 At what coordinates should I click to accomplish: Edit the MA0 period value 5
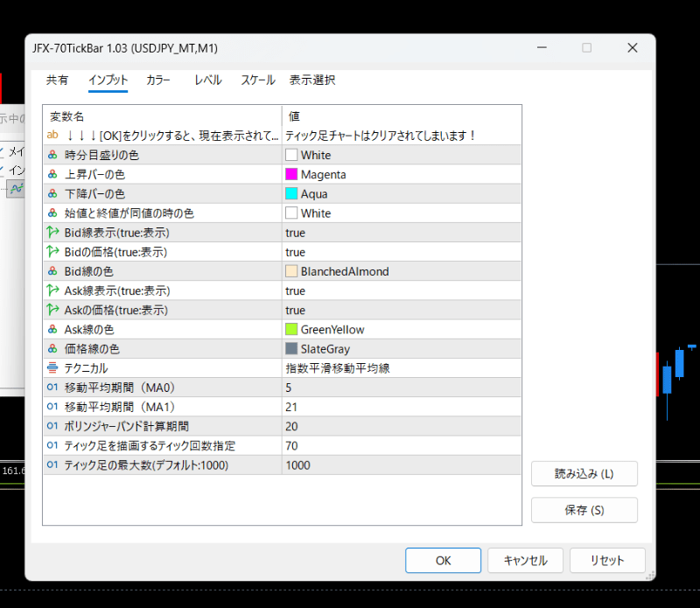tap(402, 388)
